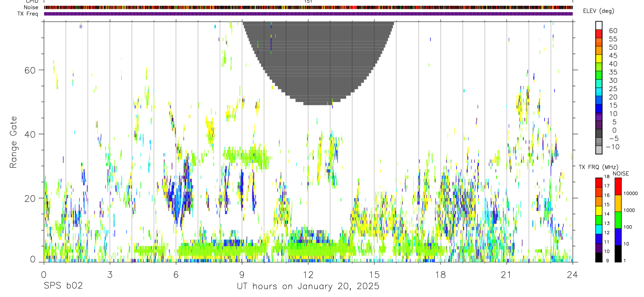Click the 35 tick label on ELEV colorbar
Screen dimensions: 644x297
pyautogui.click(x=612, y=72)
